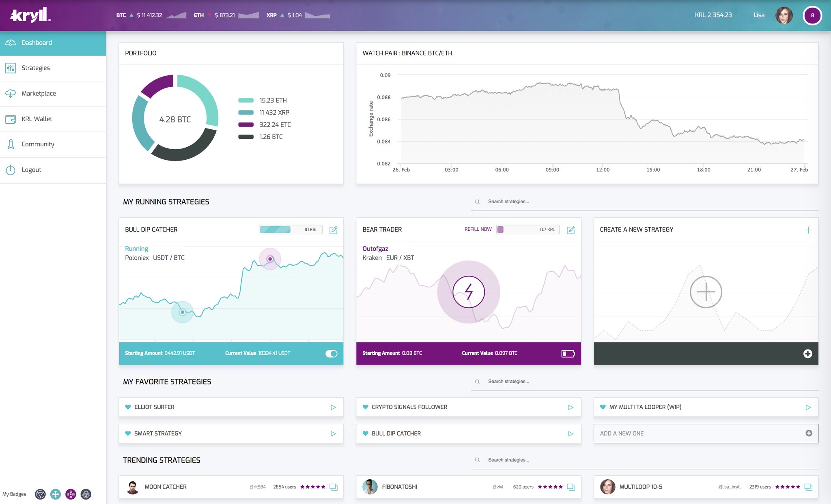
Task: Select Logout in the sidebar
Action: tap(53, 169)
